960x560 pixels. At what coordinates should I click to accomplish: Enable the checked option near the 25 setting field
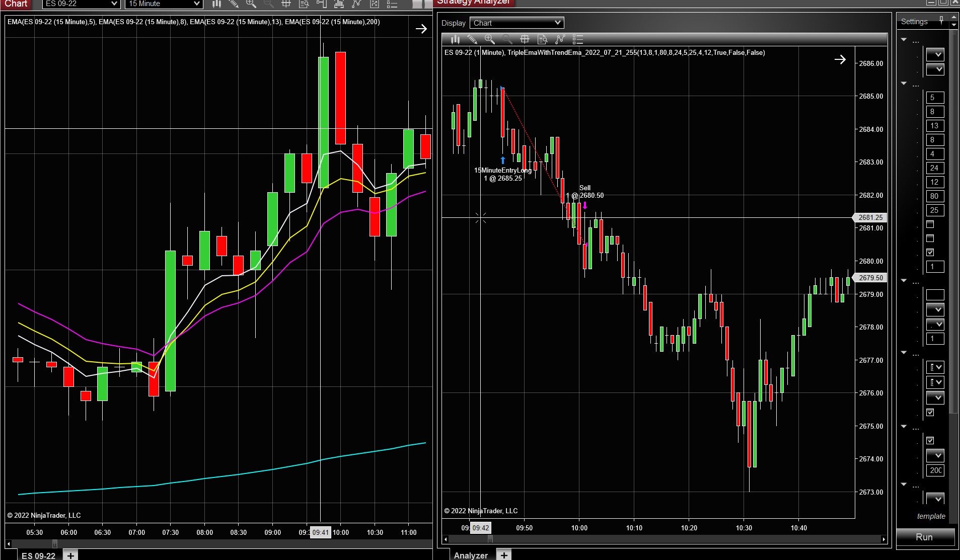point(930,253)
